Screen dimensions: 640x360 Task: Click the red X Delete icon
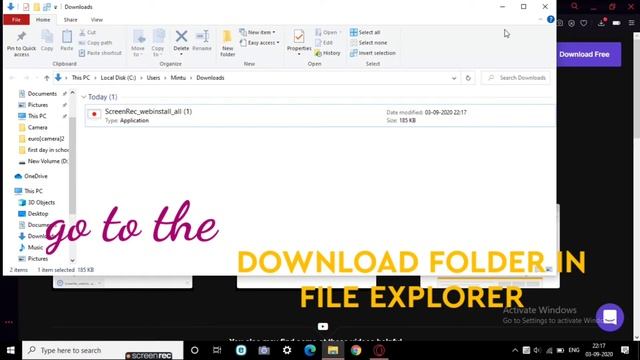181,36
